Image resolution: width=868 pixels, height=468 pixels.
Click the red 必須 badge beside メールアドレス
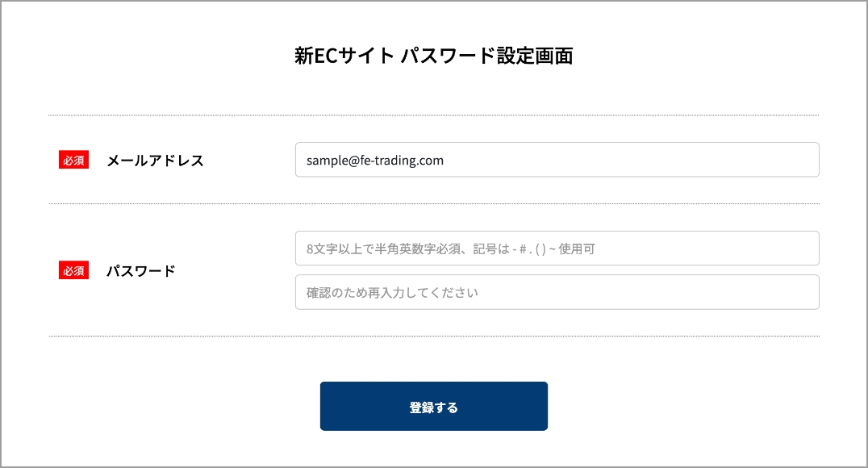click(73, 160)
